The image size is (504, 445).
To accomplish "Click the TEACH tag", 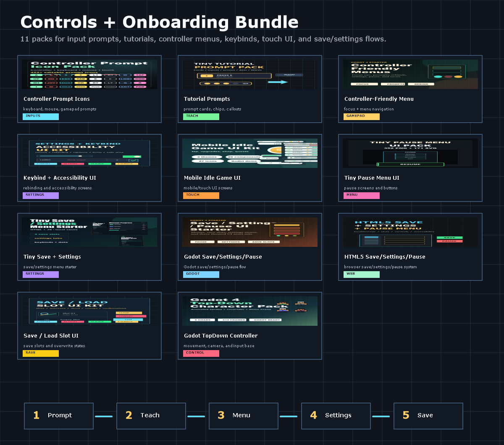I will (201, 117).
